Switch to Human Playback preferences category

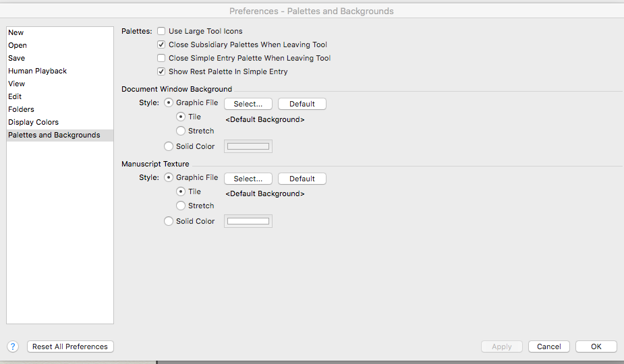click(37, 71)
